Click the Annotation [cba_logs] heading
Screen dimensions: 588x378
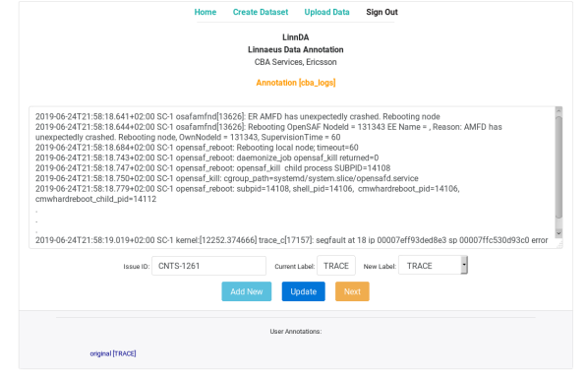point(296,83)
